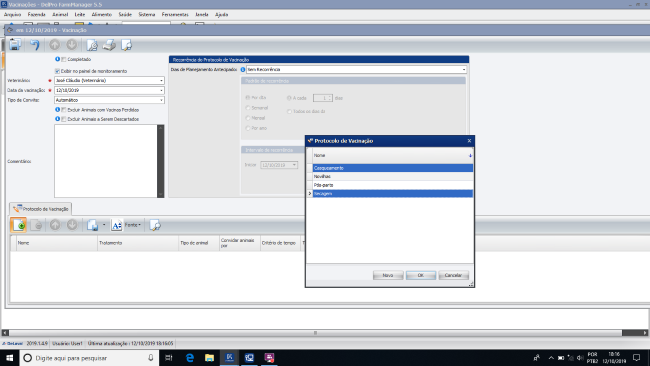Open Task View on taskbar

(x=169, y=358)
